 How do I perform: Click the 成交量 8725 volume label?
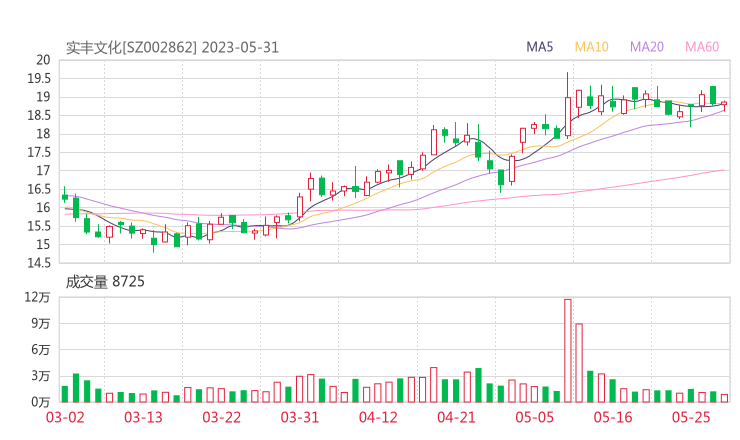[x=105, y=282]
